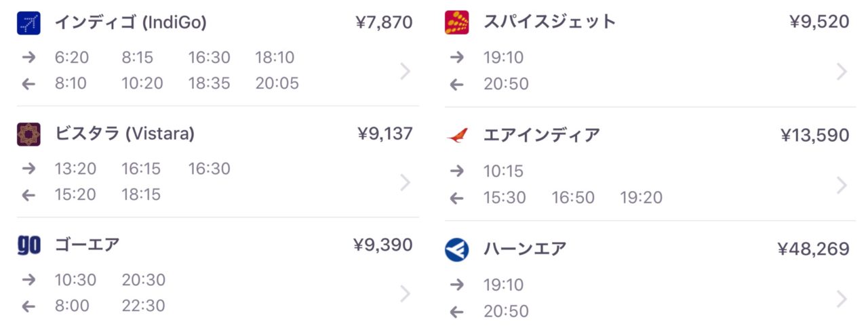Choose IndiGo 6:20 outbound departure time
This screenshot has height=328, width=868.
pos(72,58)
